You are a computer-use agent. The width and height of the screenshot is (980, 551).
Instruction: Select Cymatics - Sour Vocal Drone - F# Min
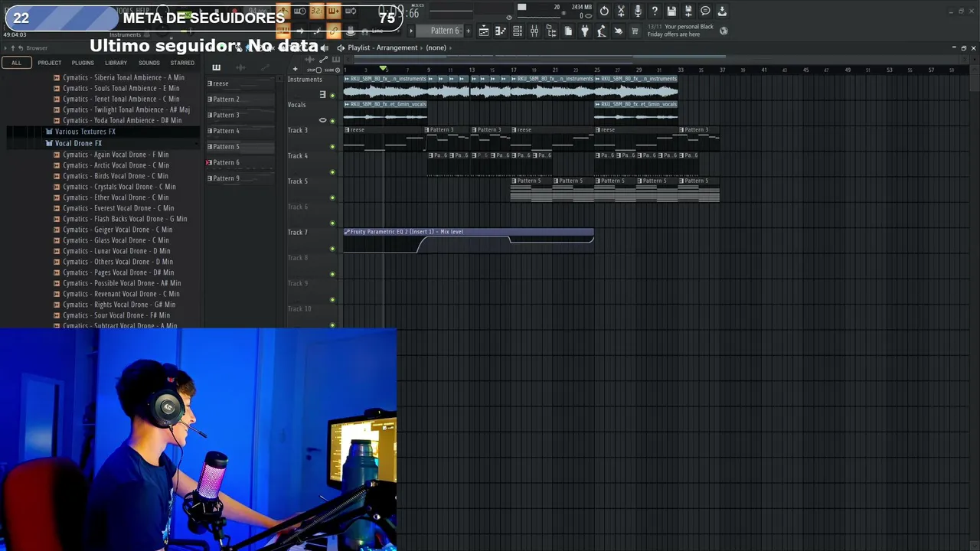click(x=116, y=315)
